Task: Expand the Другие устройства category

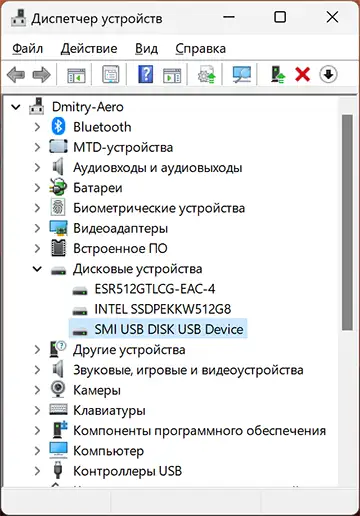Action: [37, 349]
